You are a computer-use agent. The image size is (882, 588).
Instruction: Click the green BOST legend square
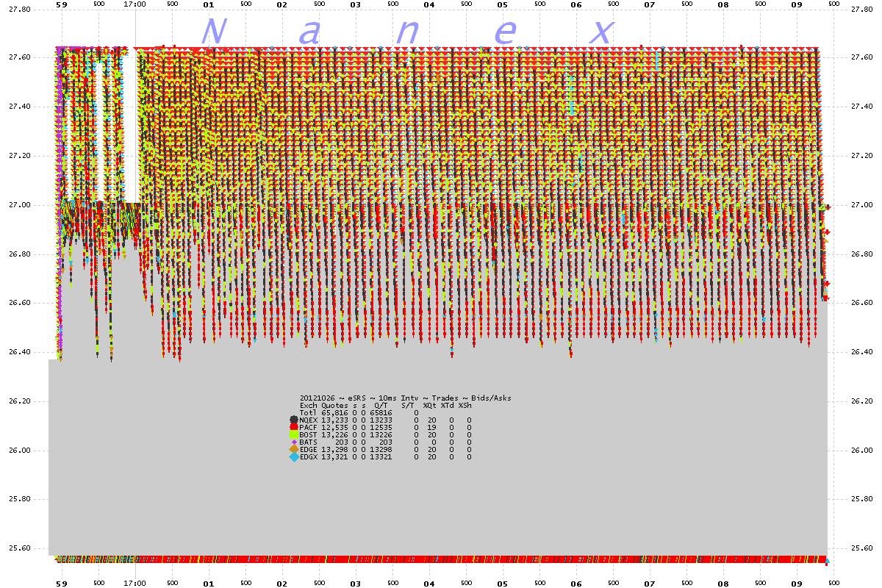tap(294, 434)
